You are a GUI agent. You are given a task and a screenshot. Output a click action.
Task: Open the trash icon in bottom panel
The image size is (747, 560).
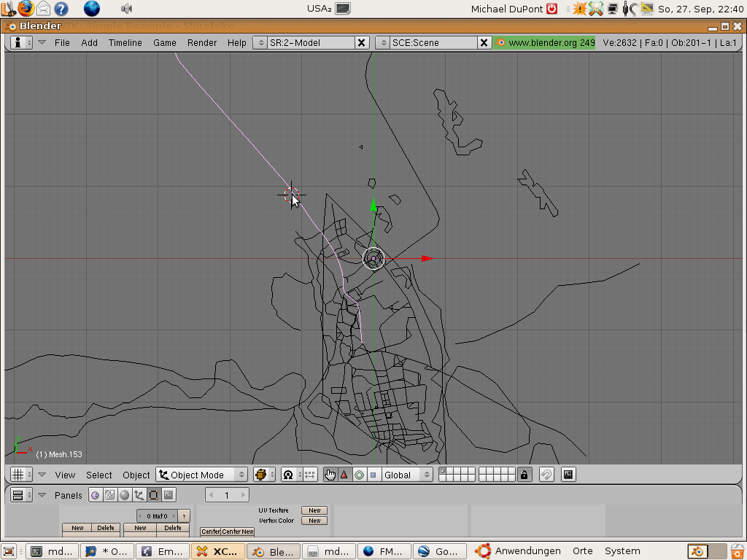pos(738,551)
